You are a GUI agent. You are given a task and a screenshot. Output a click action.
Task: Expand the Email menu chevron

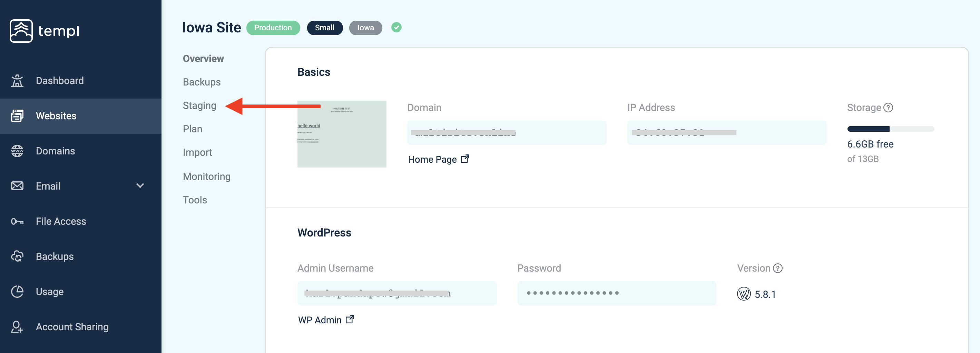(x=140, y=186)
